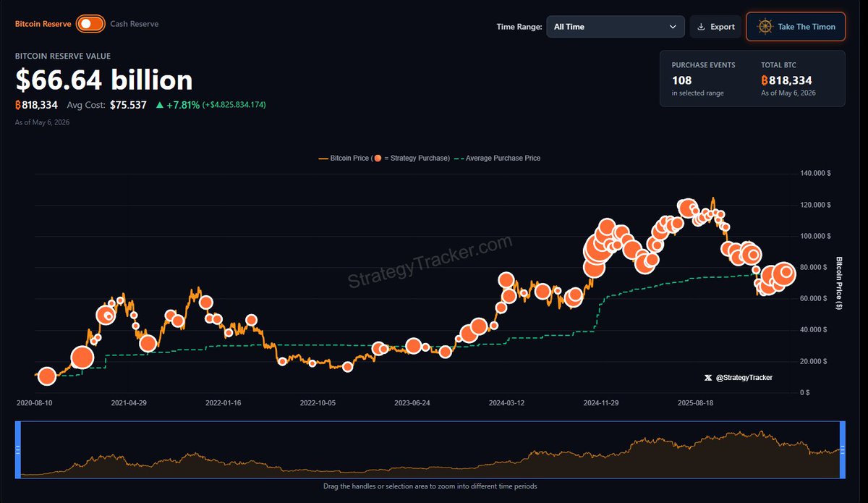This screenshot has height=503, width=868.
Task: Click the X logo by @StrategyTracker
Action: point(708,378)
